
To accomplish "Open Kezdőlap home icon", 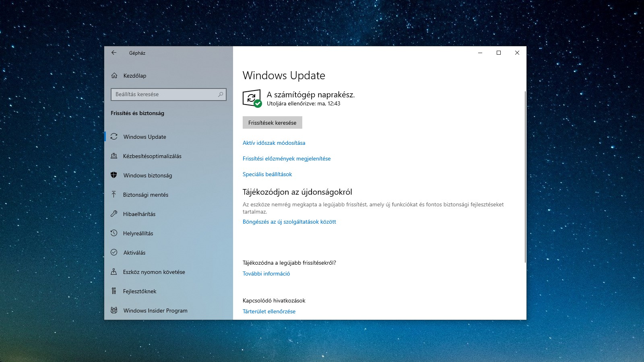I will tap(114, 76).
